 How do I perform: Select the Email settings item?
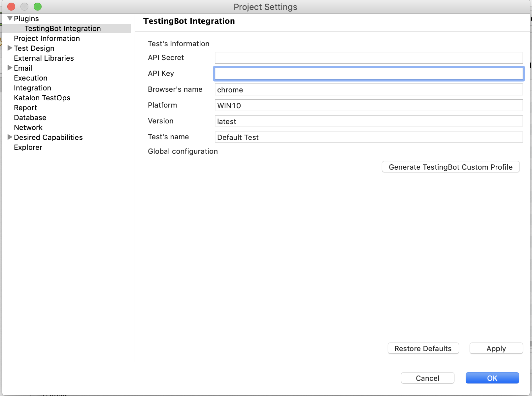23,68
